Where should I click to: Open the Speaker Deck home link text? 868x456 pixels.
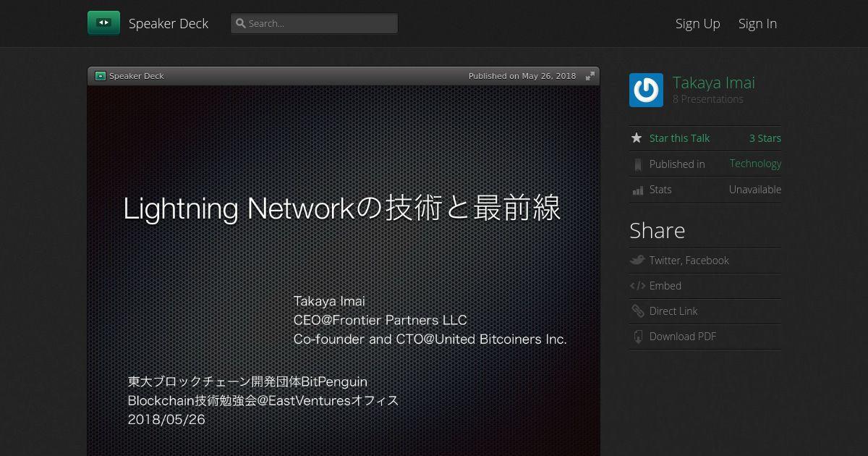point(169,23)
